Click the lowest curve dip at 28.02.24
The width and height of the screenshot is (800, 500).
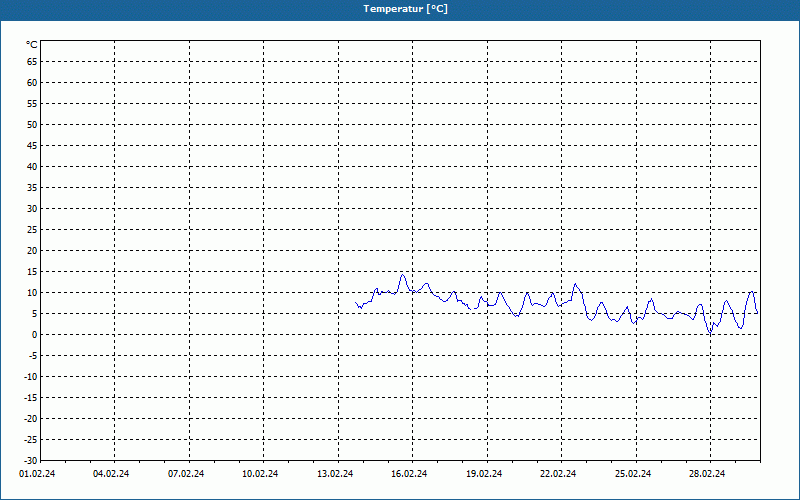click(x=710, y=332)
